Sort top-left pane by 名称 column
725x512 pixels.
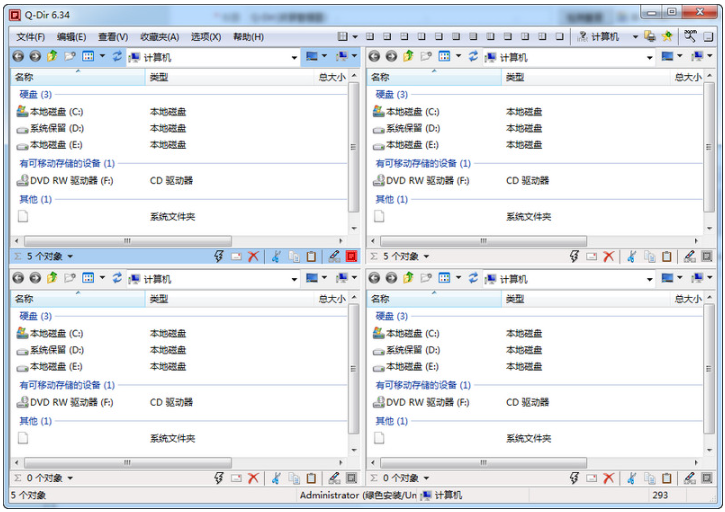tap(78, 77)
